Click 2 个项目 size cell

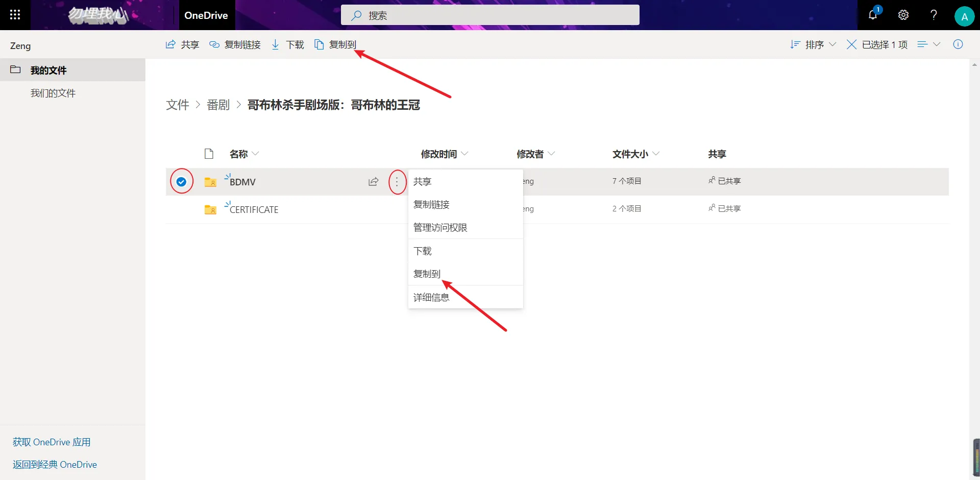627,208
